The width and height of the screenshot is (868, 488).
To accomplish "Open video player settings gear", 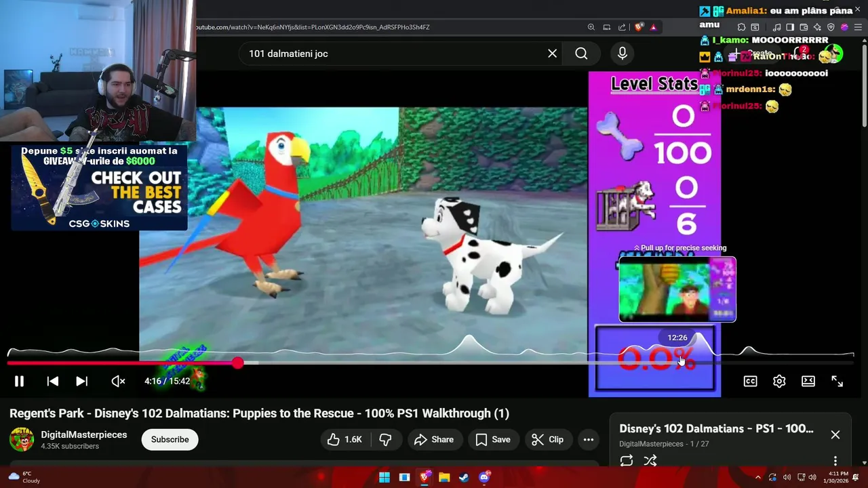I will [x=779, y=381].
